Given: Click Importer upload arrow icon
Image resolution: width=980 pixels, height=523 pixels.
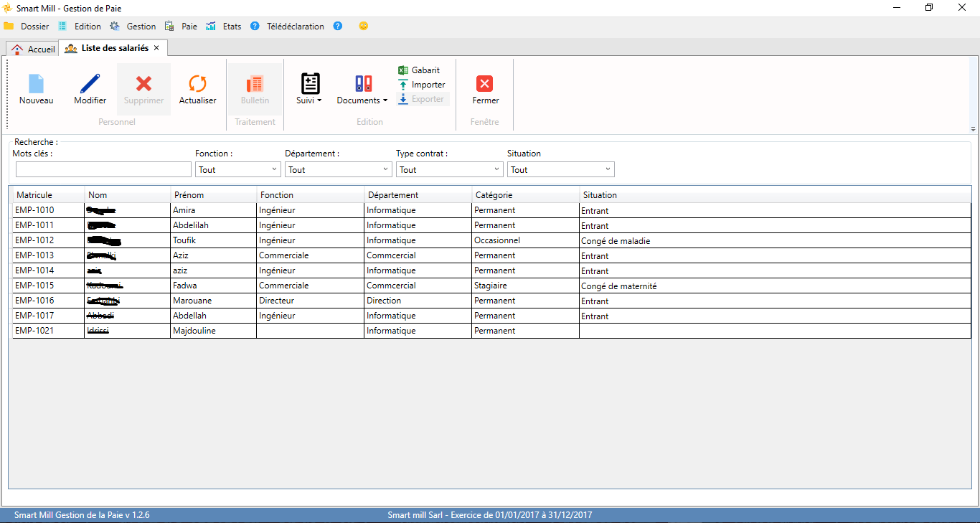Looking at the screenshot, I should click(403, 85).
